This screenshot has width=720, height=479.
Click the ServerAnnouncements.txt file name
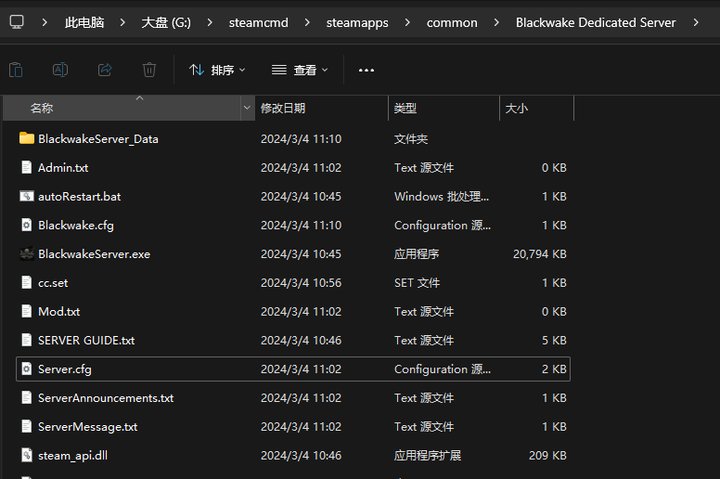106,398
